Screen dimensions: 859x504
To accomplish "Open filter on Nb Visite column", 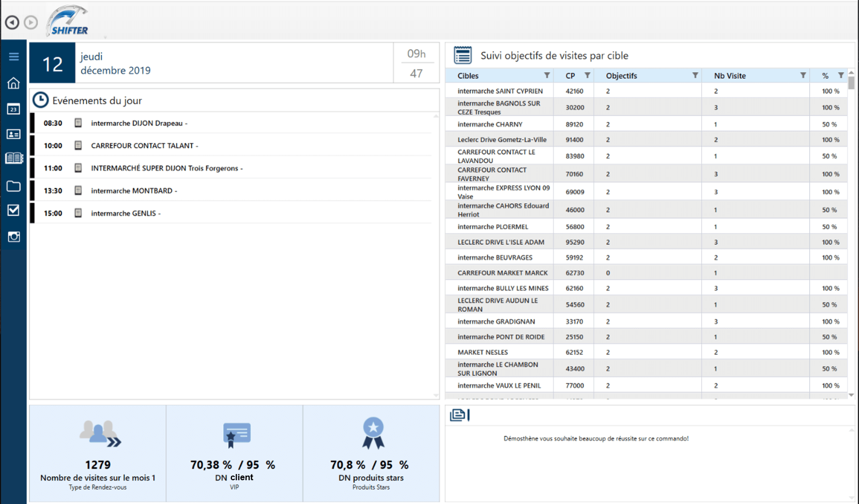I will coord(803,75).
